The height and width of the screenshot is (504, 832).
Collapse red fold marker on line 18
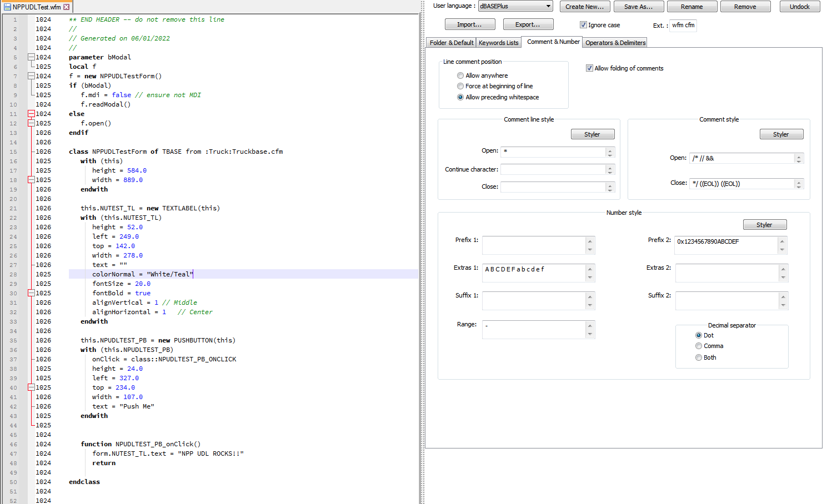coord(32,180)
